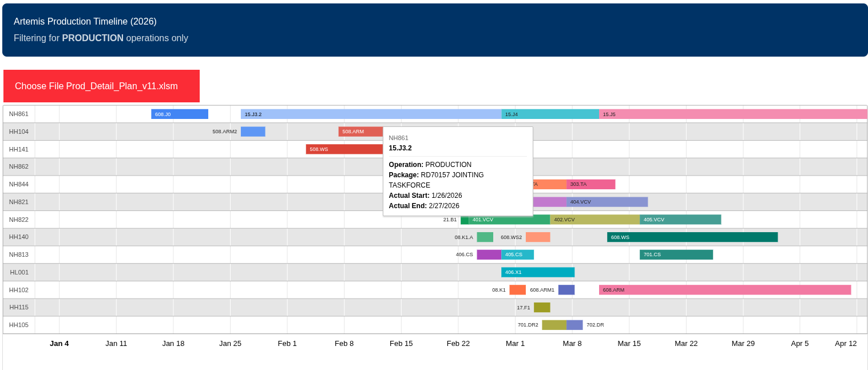Open the teal 15.J4 task bar
Viewport: 868px width, 370px height.
click(550, 114)
